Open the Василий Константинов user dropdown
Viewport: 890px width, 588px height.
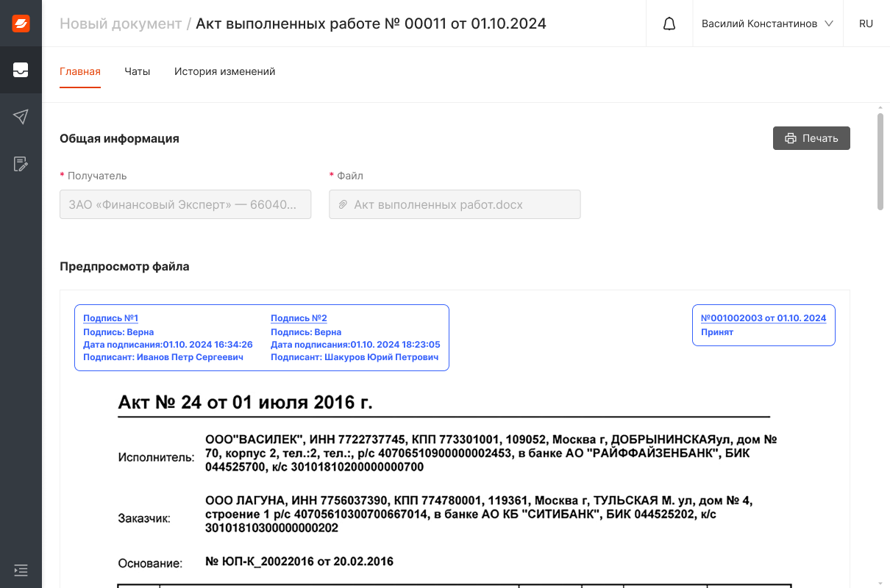click(x=767, y=24)
